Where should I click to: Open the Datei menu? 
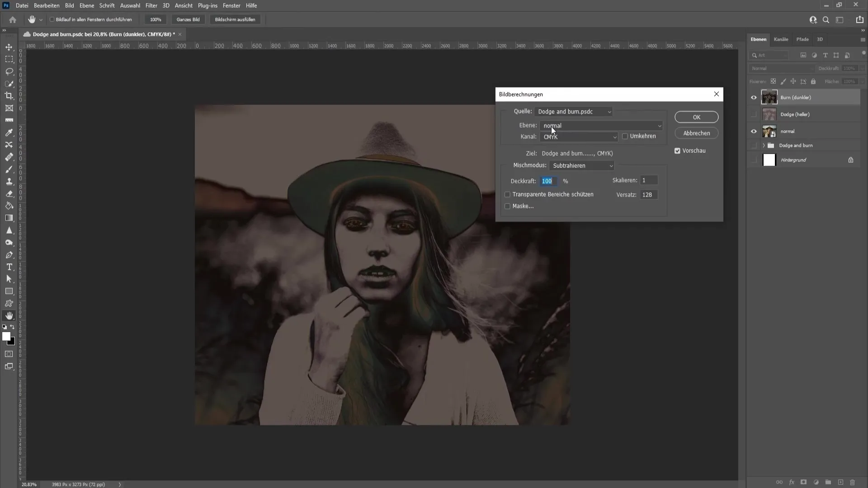point(22,5)
